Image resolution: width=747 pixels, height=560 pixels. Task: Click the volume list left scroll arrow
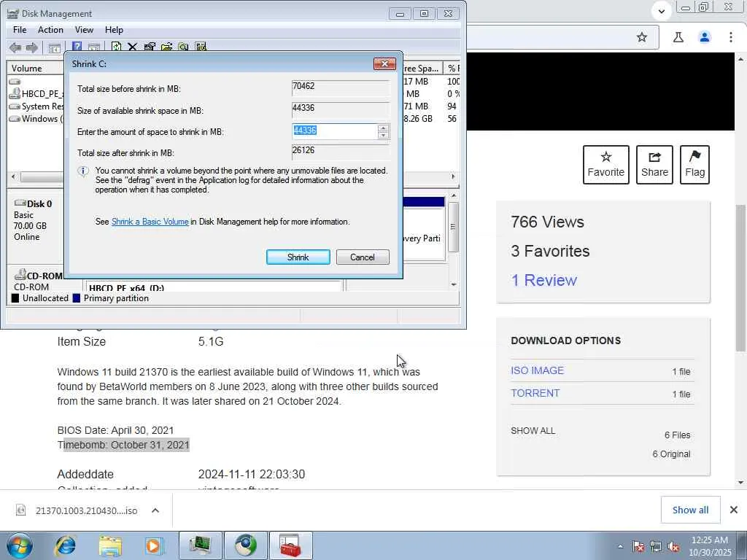point(13,176)
